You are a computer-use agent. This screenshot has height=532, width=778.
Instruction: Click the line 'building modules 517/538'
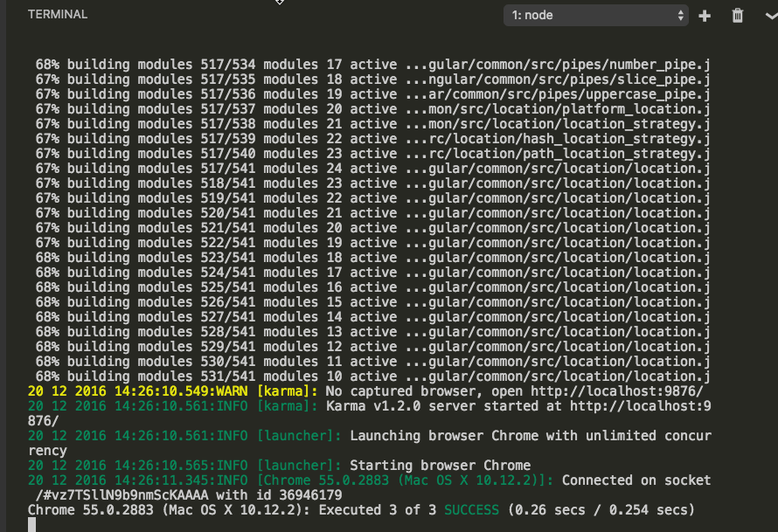372,124
